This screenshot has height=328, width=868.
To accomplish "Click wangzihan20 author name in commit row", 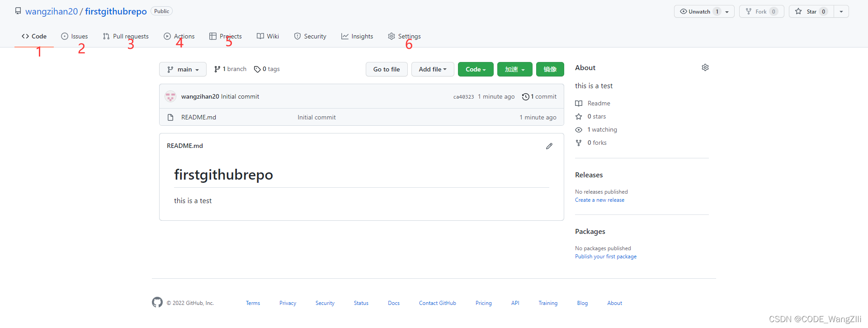I will point(200,96).
